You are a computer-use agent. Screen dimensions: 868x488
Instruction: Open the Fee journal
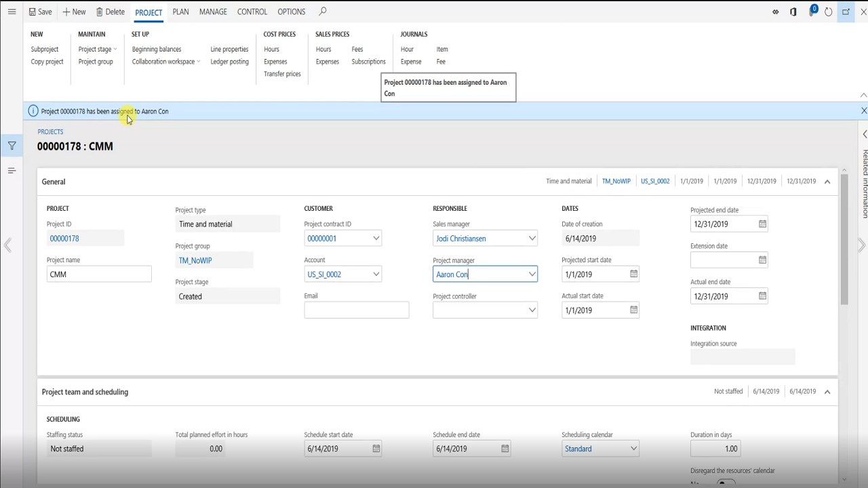[441, 62]
